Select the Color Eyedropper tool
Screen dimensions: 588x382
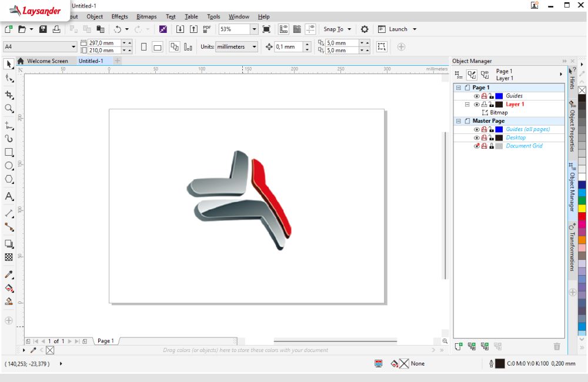(9, 274)
